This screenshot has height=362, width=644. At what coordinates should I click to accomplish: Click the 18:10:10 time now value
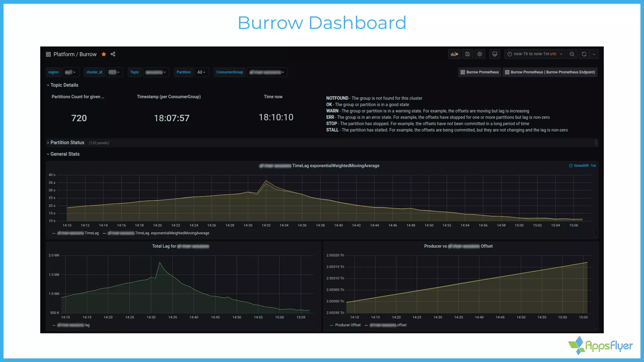pos(276,118)
